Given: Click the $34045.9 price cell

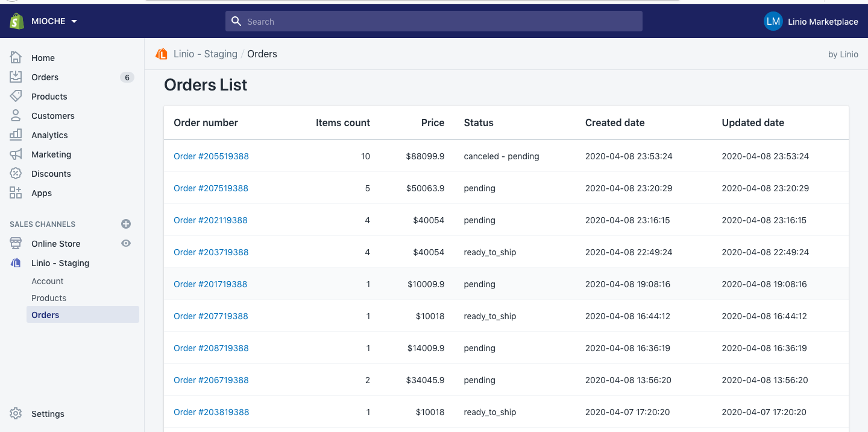Looking at the screenshot, I should (x=425, y=380).
